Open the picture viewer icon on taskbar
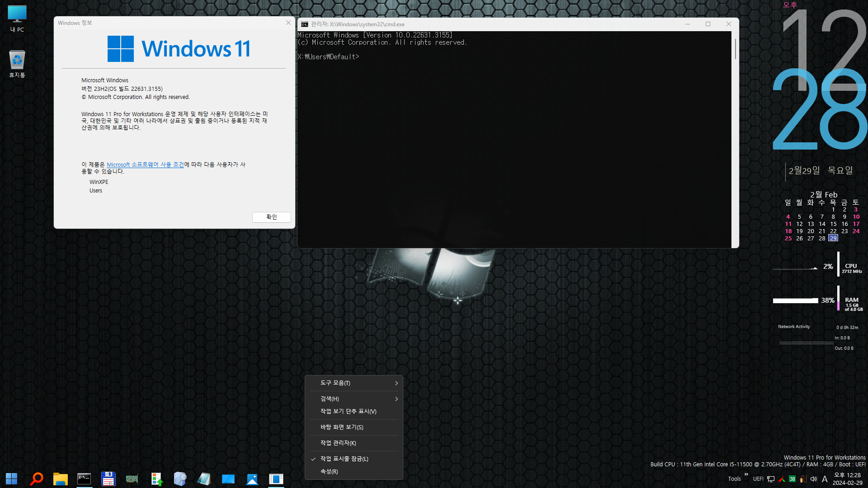The height and width of the screenshot is (488, 868). pyautogui.click(x=252, y=479)
